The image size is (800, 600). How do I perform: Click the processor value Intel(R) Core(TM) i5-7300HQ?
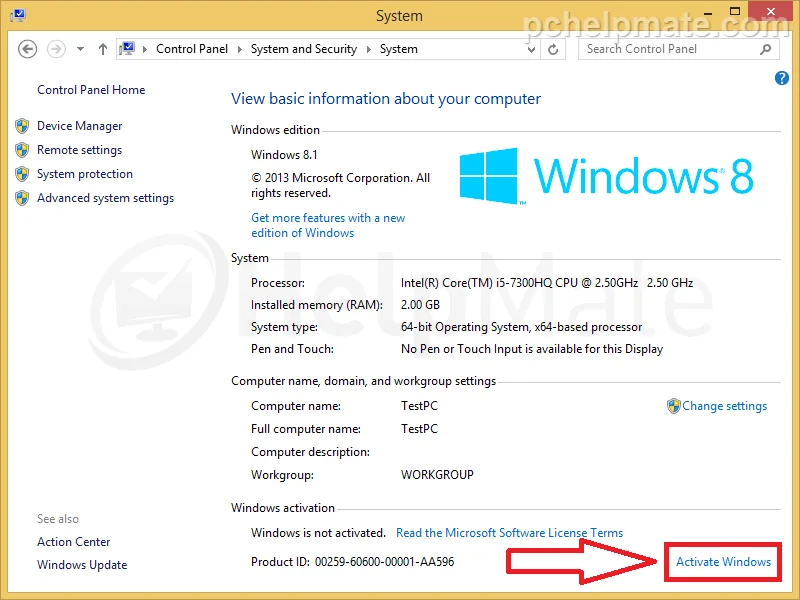[546, 283]
